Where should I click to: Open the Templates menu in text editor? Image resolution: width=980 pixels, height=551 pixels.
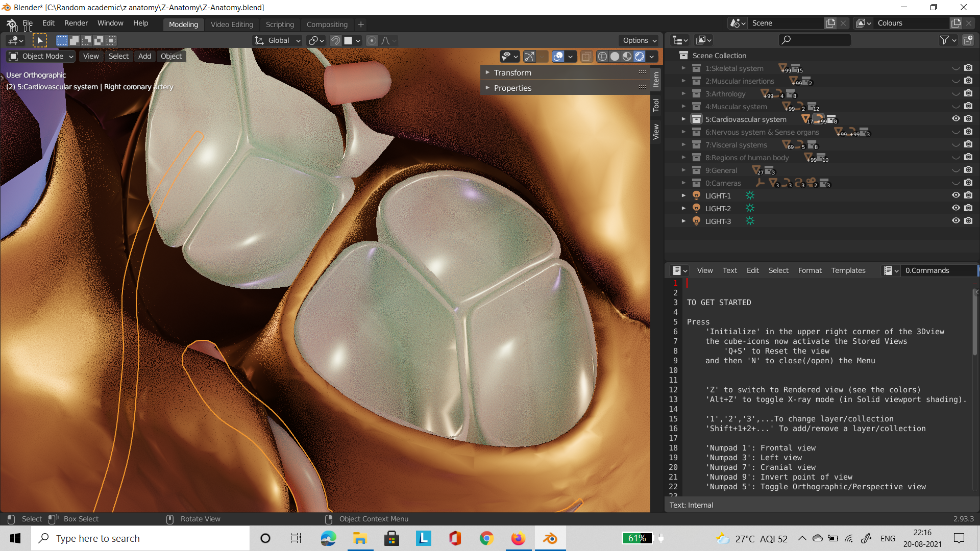pyautogui.click(x=848, y=270)
